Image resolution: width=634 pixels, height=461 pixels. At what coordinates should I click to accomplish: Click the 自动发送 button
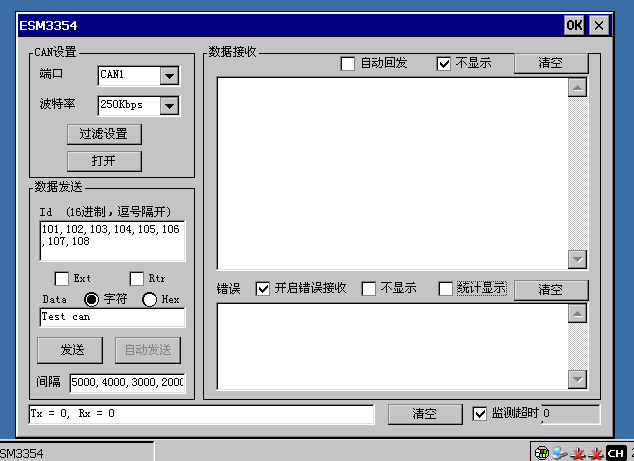click(148, 350)
